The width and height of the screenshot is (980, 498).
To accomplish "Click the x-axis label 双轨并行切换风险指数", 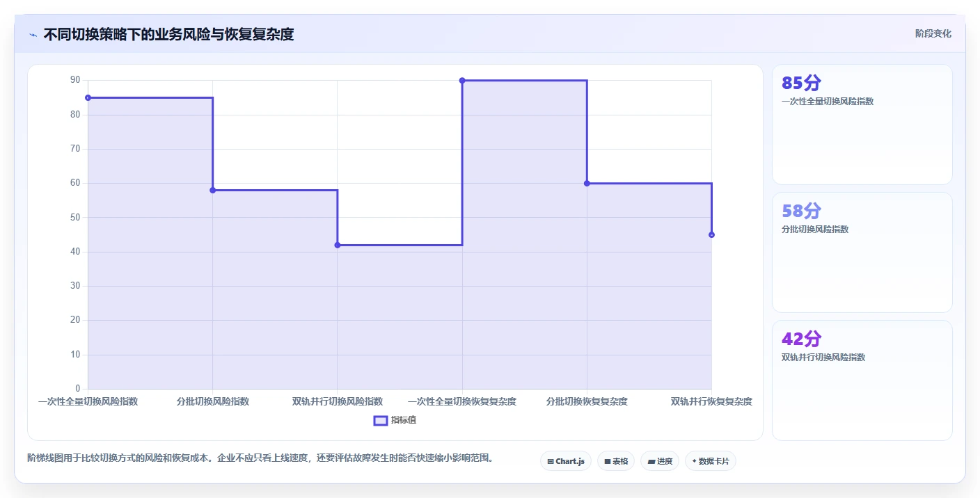I will coord(338,401).
